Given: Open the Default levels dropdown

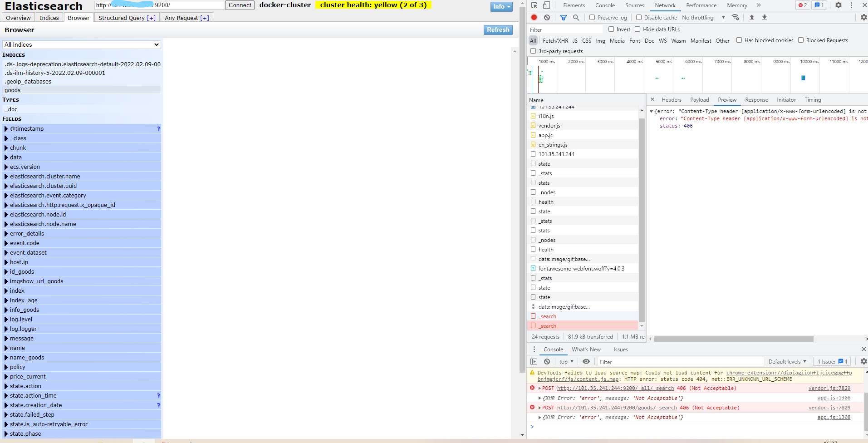Looking at the screenshot, I should pos(787,362).
